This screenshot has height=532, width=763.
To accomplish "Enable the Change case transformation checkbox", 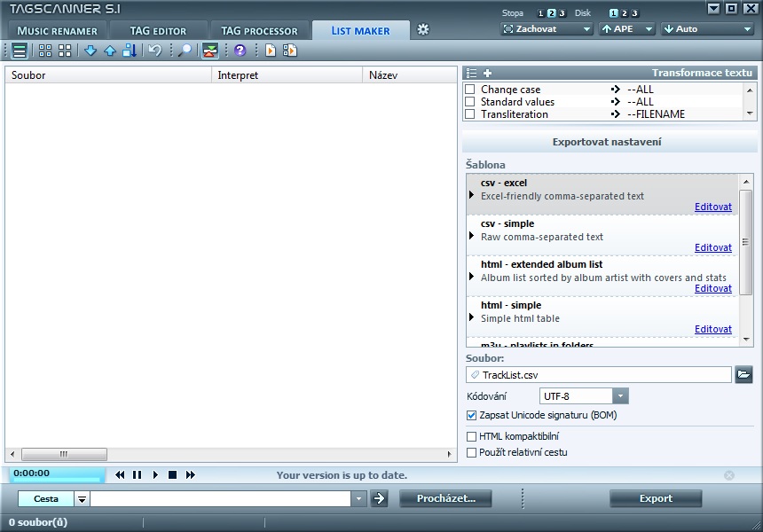I will coord(470,90).
